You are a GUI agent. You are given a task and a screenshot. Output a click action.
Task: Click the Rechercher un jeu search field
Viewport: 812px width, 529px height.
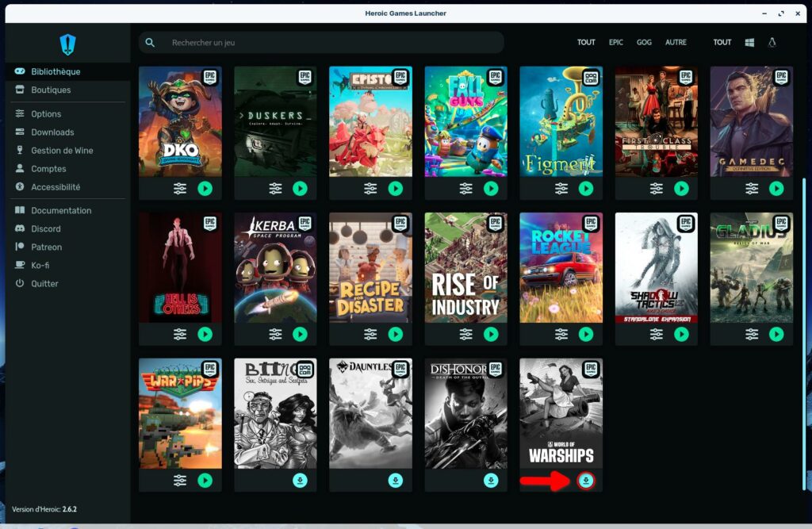point(333,42)
